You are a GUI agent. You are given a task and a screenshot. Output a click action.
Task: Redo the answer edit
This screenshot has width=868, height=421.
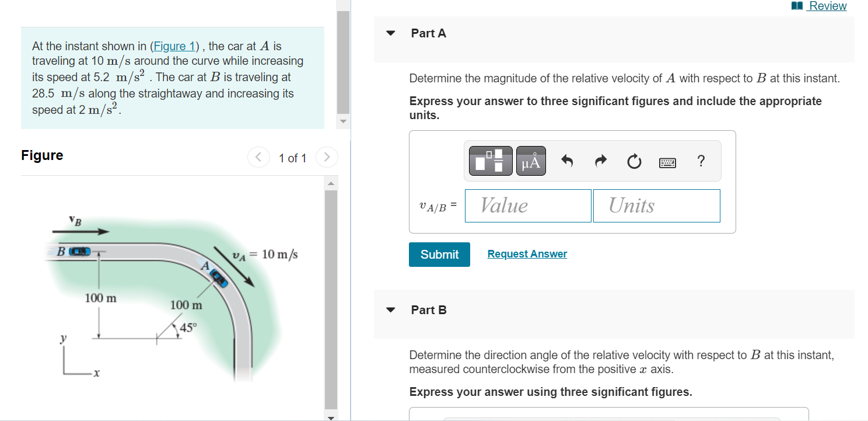pyautogui.click(x=600, y=161)
